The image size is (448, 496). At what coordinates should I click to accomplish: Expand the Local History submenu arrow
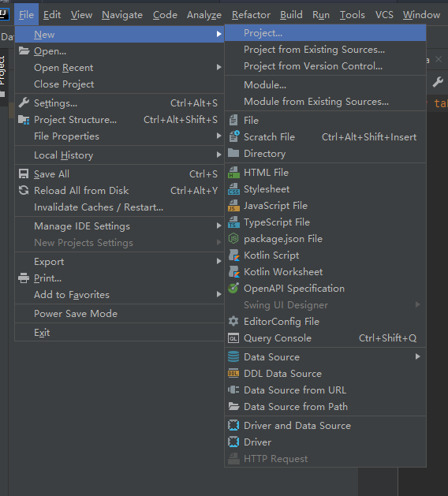pos(218,155)
